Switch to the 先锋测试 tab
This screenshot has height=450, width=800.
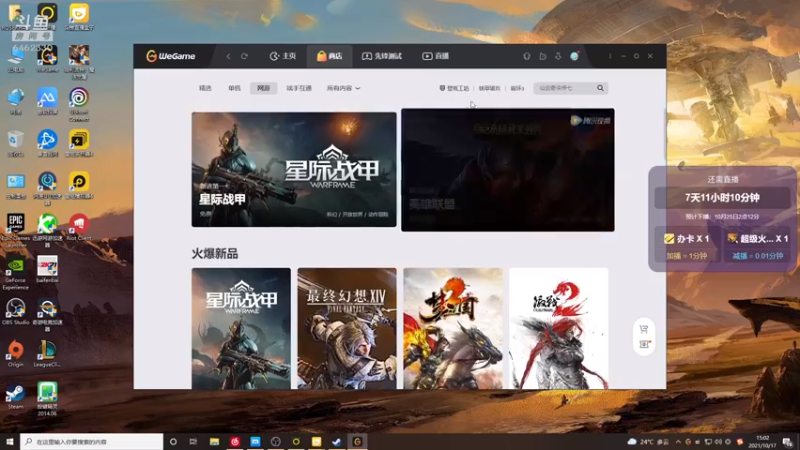(382, 56)
